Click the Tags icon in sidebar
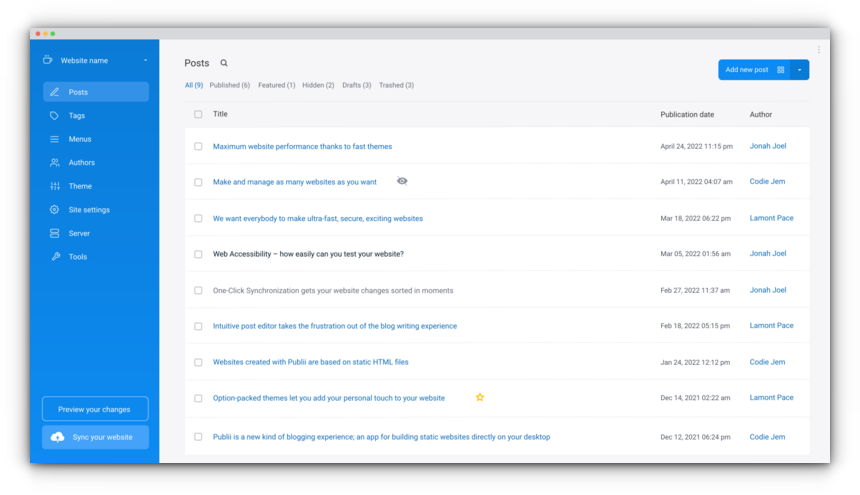860x495 pixels. pos(55,116)
